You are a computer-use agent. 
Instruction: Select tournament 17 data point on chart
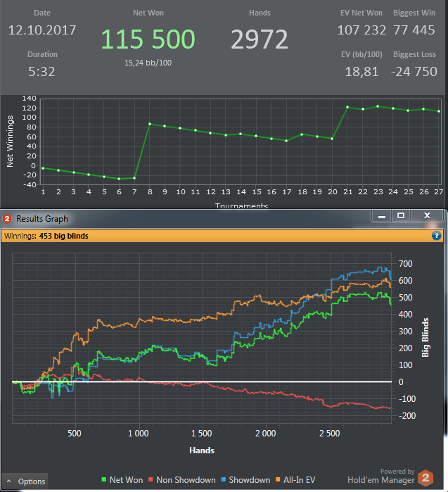(x=286, y=141)
